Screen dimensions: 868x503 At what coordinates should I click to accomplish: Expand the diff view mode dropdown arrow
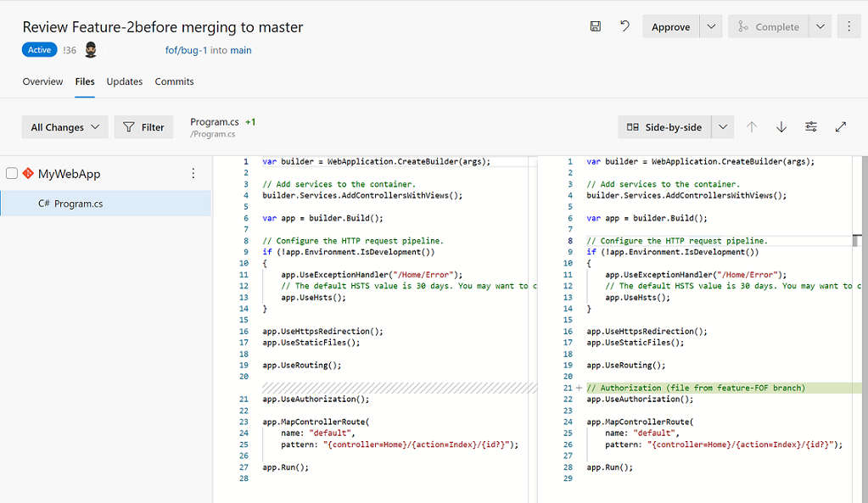(x=723, y=126)
